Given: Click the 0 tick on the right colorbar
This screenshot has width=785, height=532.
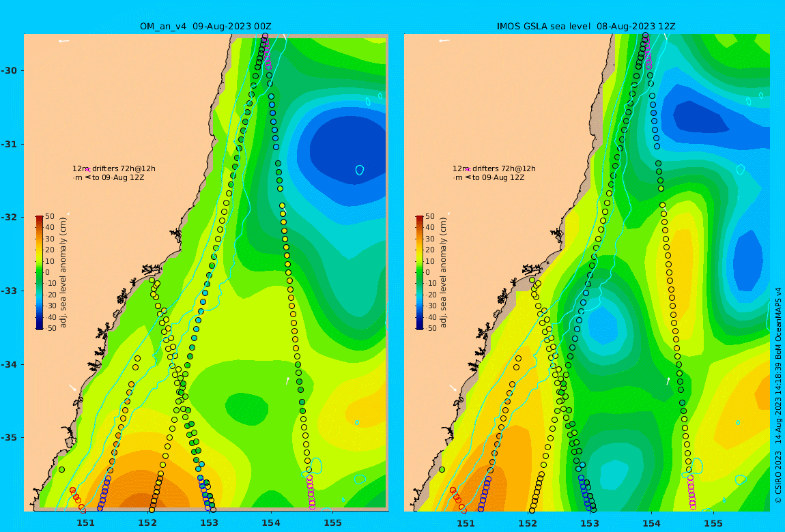Looking at the screenshot, I should (x=427, y=273).
